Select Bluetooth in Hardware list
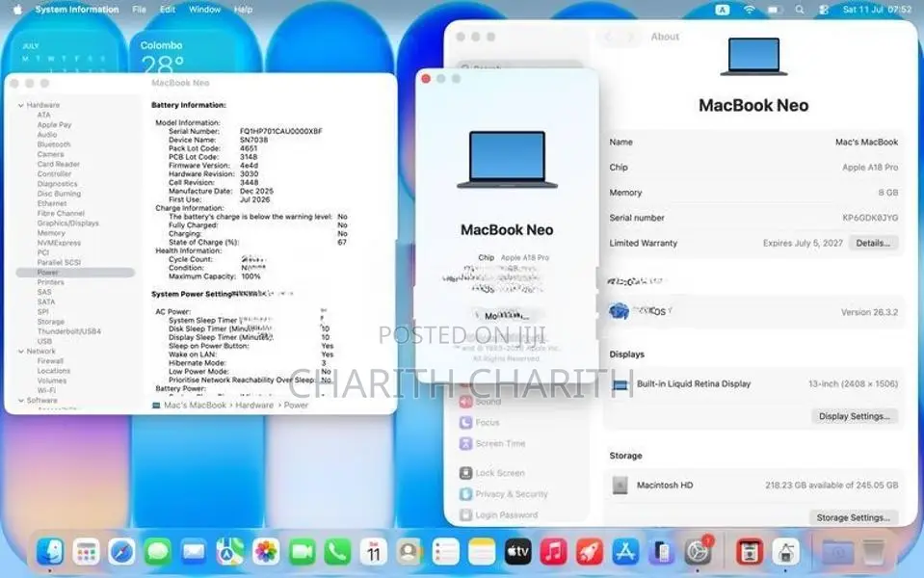This screenshot has width=924, height=578. (x=54, y=144)
